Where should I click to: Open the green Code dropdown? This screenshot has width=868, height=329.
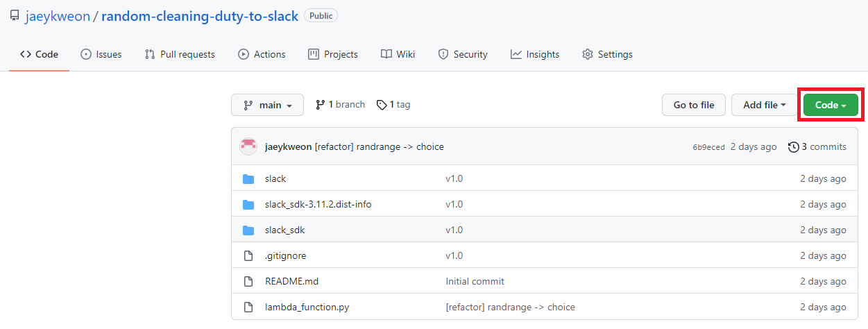coord(831,106)
